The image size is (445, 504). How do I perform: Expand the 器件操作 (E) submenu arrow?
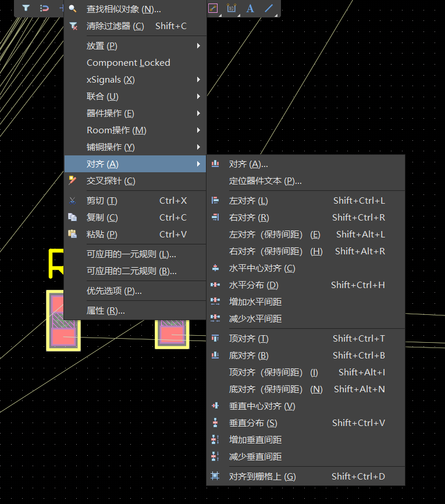[198, 113]
